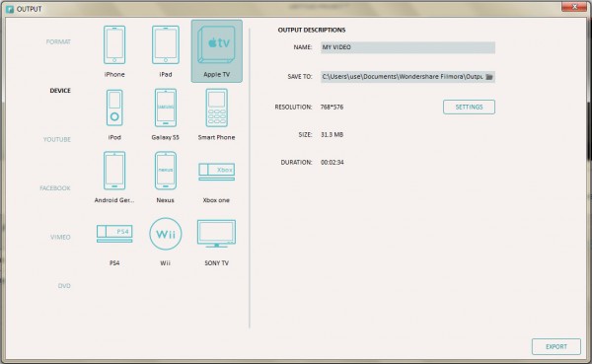Open resolution SETTINGS

469,107
